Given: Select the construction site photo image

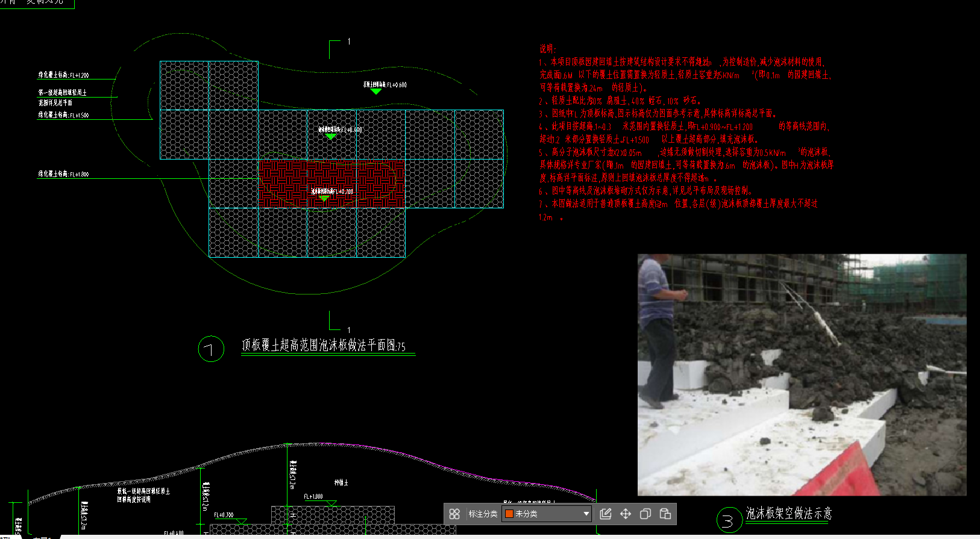Looking at the screenshot, I should click(x=802, y=375).
